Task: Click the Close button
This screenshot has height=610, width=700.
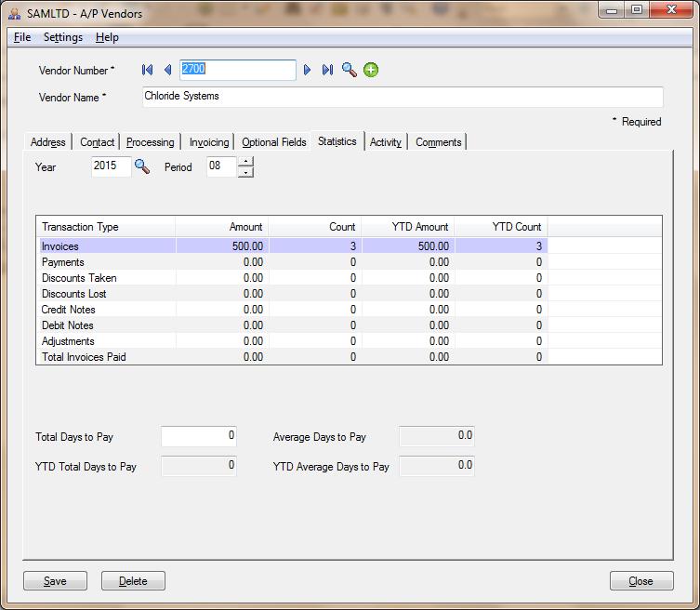Action: tap(641, 581)
